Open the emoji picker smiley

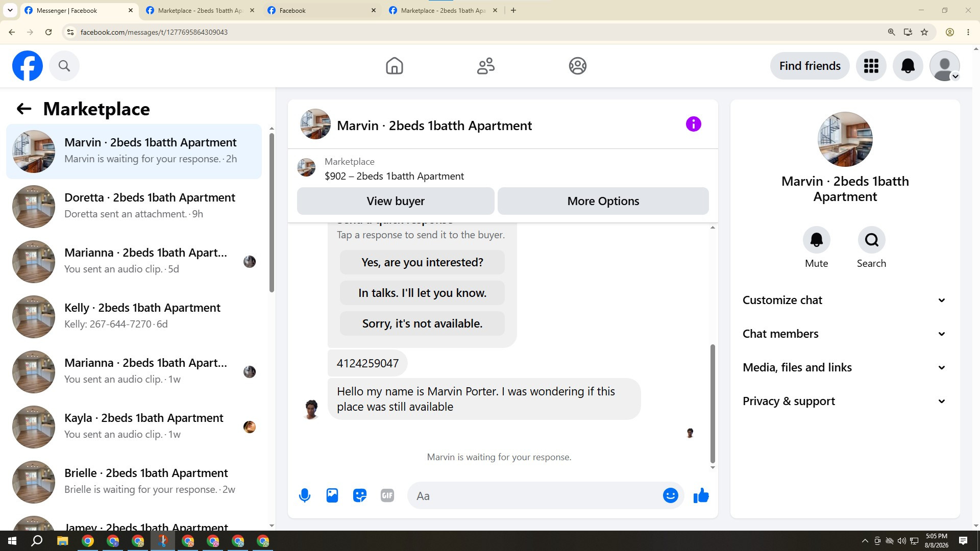point(670,495)
